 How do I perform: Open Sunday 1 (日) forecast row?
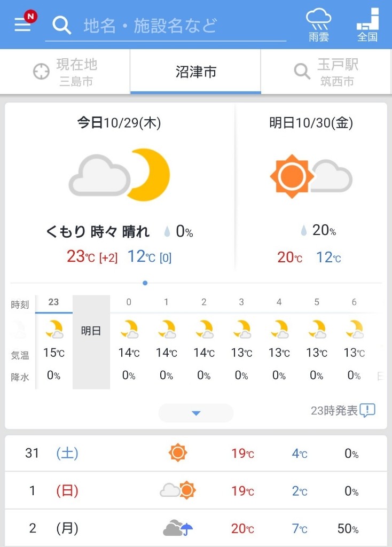(196, 490)
